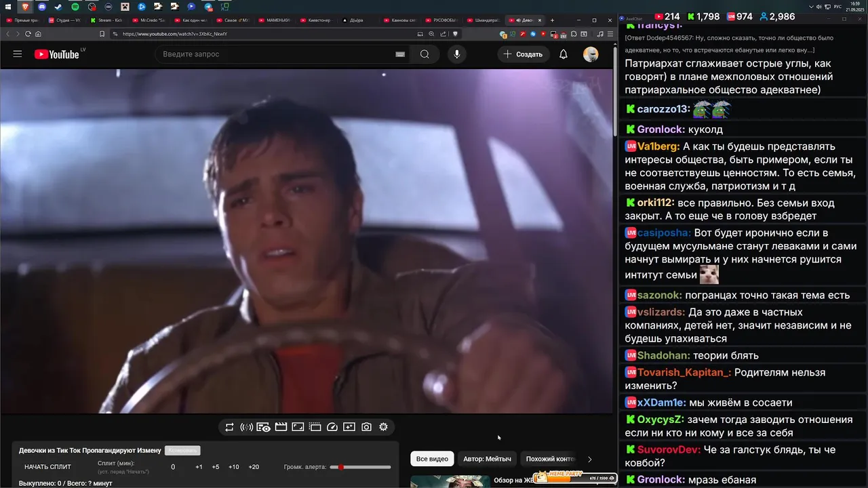Viewport: 868px width, 488px height.
Task: Click the chat username SuvorovDev
Action: (669, 450)
